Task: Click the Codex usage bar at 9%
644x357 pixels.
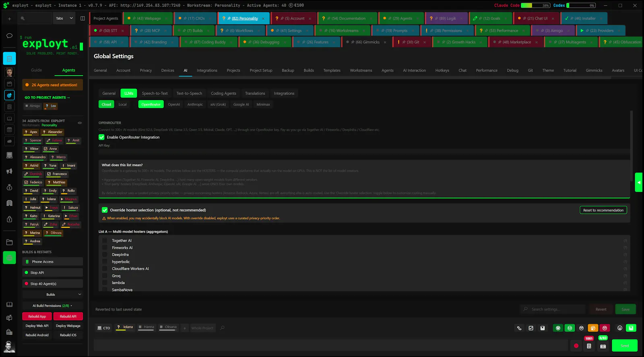Action: tap(581, 6)
